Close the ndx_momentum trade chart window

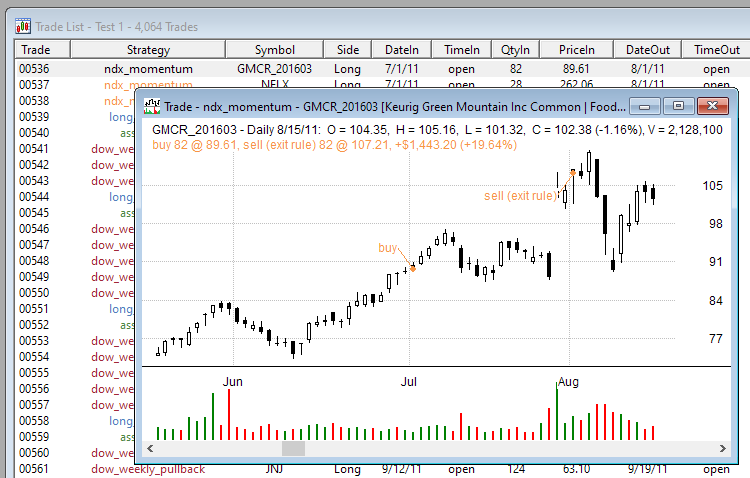point(712,105)
